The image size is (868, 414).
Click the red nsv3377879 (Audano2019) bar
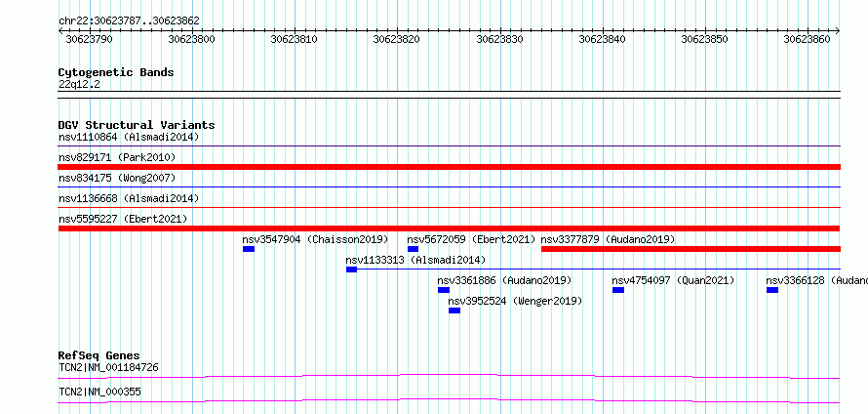tap(690, 249)
